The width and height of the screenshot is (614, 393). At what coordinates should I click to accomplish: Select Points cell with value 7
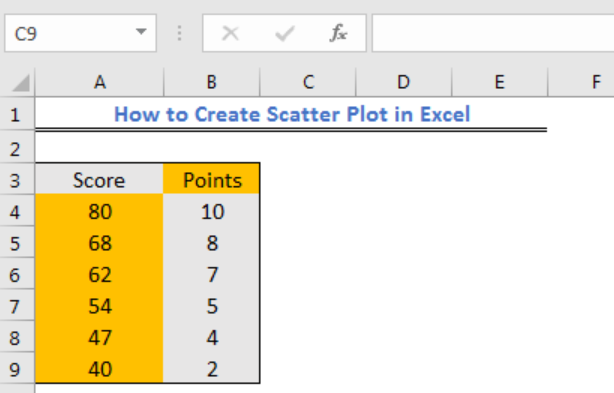[212, 274]
